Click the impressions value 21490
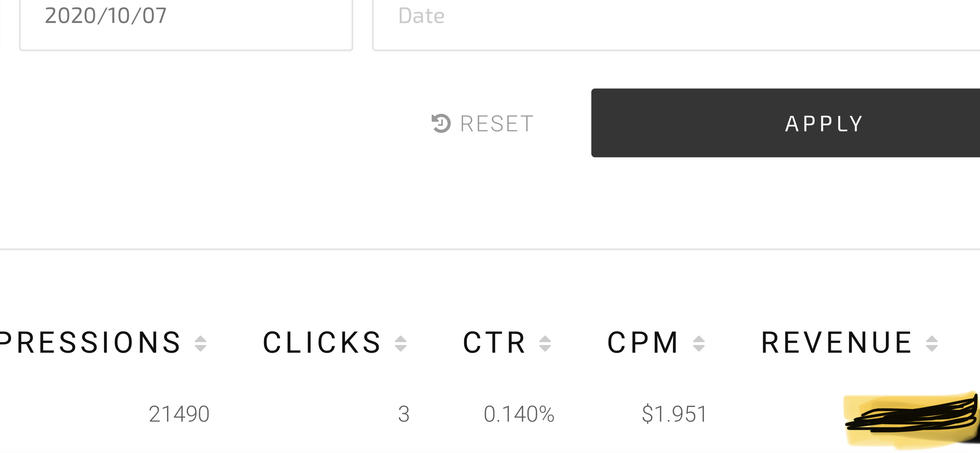Viewport: 980px width, 453px height. coord(179,414)
